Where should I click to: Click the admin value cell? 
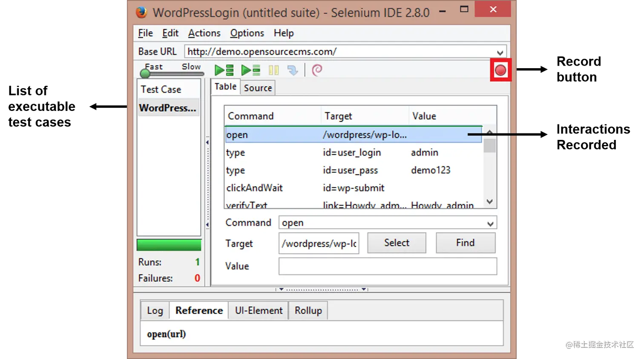425,152
